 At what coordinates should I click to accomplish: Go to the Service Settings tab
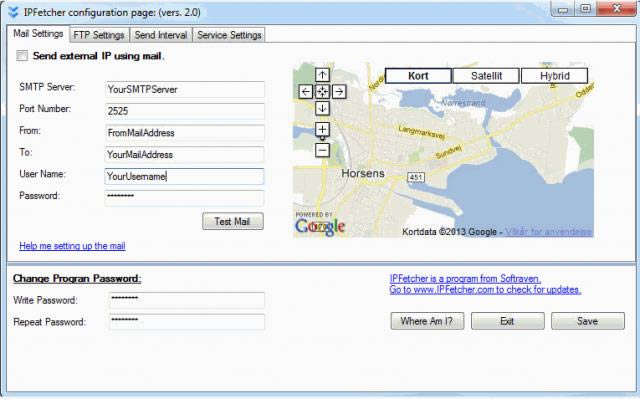tap(229, 35)
